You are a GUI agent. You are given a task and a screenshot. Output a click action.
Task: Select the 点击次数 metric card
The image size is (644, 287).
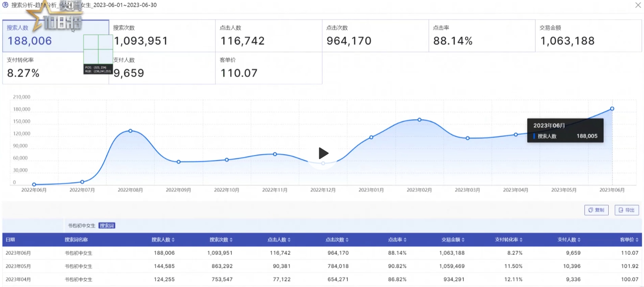click(375, 36)
